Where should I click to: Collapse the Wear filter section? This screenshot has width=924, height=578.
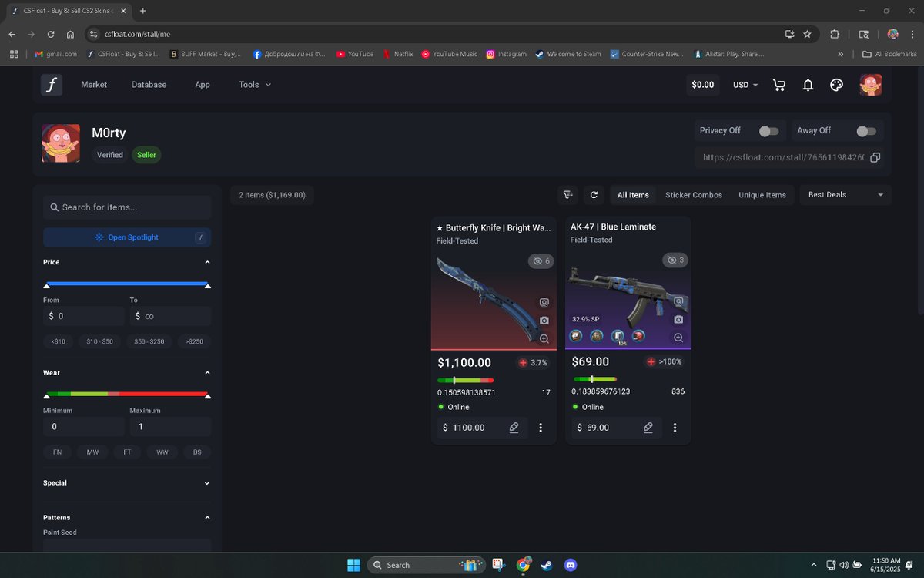pyautogui.click(x=207, y=373)
